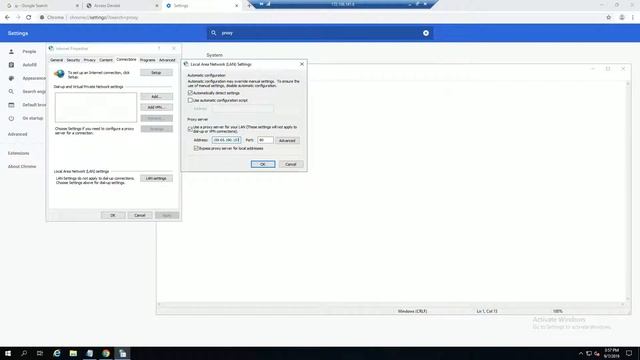Click Setup button in Internet Properties
This screenshot has width=640, height=360.
point(156,73)
